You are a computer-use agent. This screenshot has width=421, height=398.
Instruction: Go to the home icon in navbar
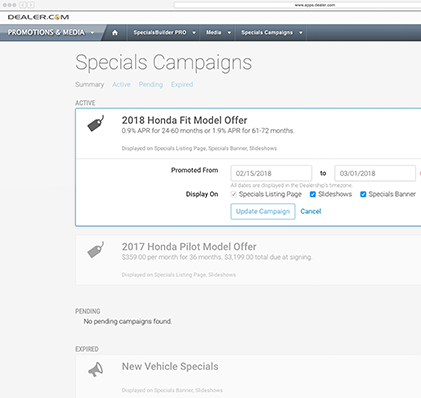115,33
